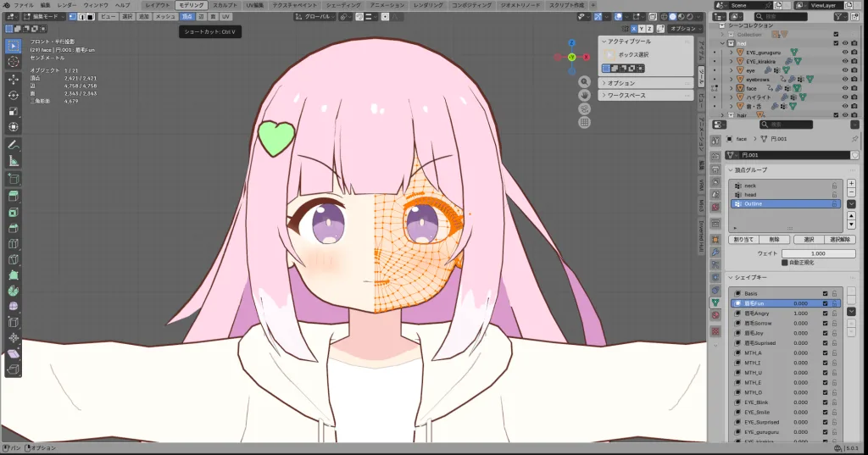Open the グローバル orientation dropdown
Image resolution: width=868 pixels, height=455 pixels.
click(314, 17)
